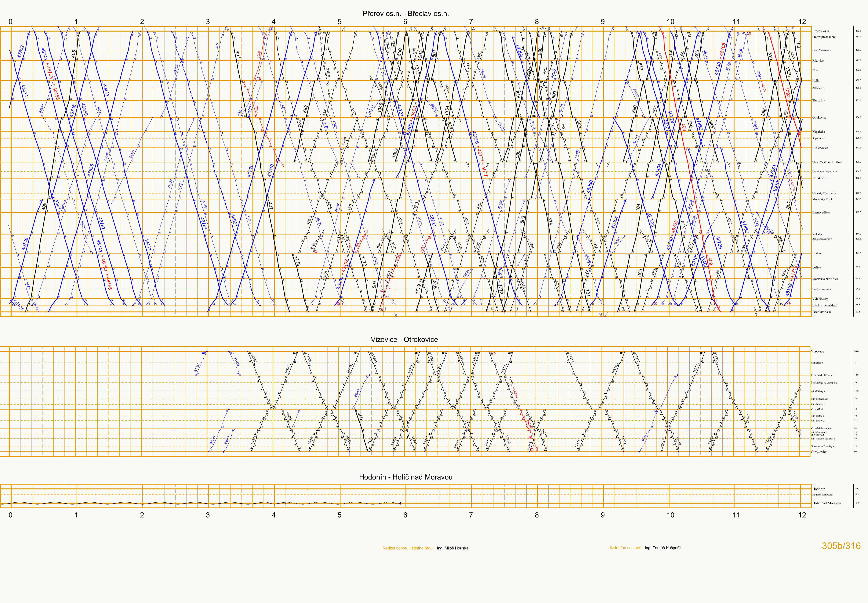Select the 'Hulín' station label
Viewport: 868px width, 603px height.
(816, 80)
